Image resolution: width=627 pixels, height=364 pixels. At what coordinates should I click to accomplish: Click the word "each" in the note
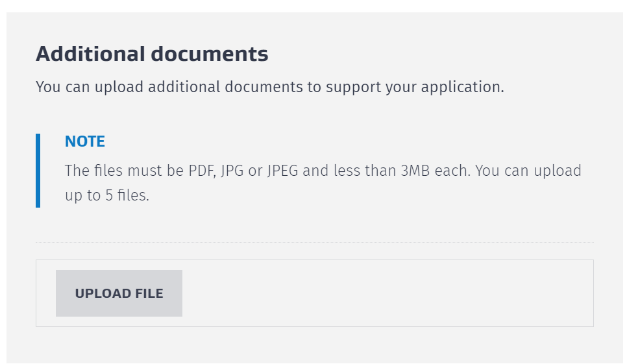[x=461, y=171]
